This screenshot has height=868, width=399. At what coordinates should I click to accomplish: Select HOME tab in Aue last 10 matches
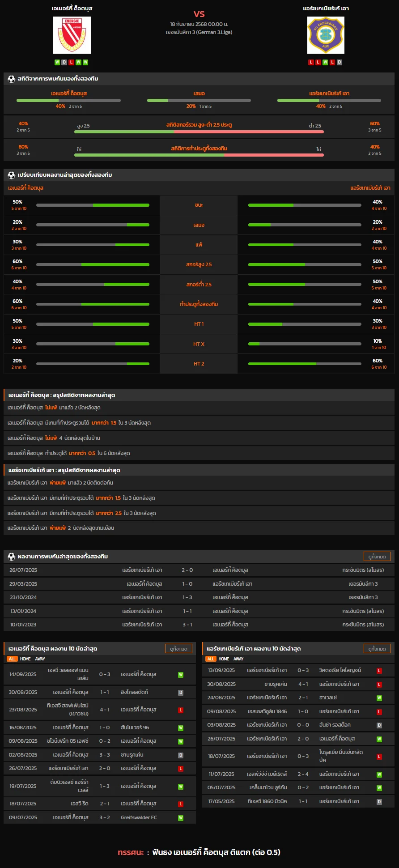coord(224,659)
